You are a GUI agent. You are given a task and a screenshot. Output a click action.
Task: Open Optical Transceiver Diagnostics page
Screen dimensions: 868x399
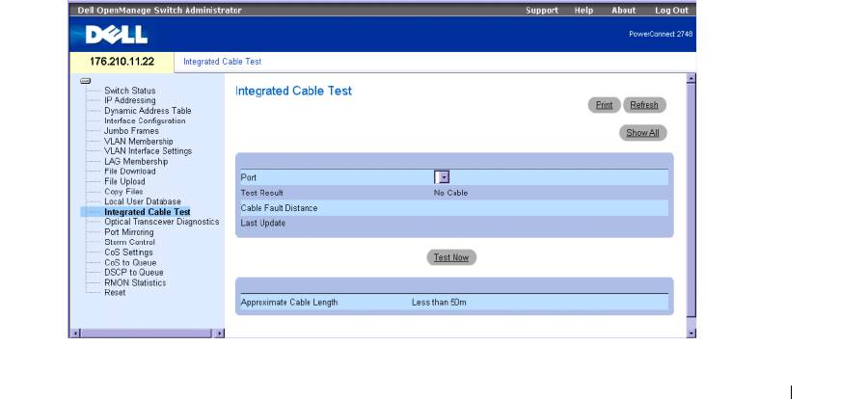(161, 222)
